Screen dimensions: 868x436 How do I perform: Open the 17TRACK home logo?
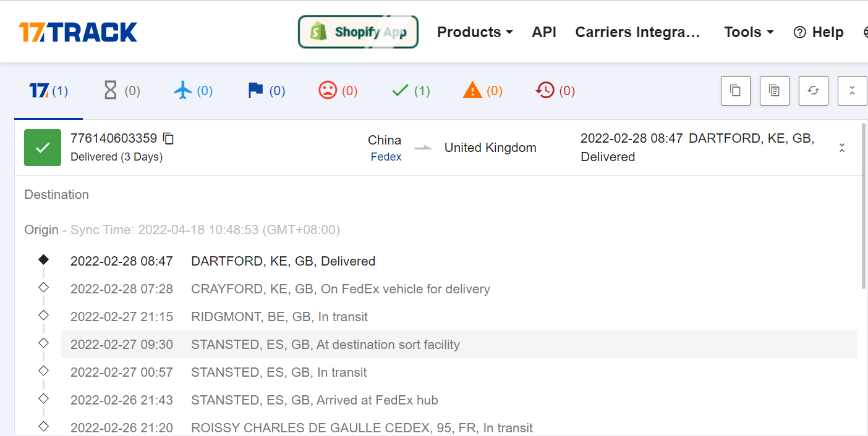pos(78,32)
